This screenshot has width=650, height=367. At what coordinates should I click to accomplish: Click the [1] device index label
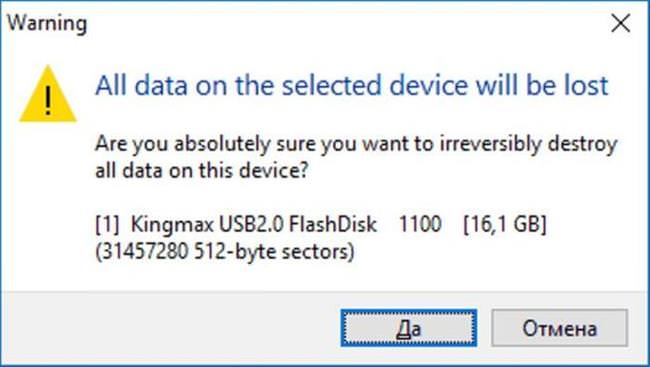tap(107, 225)
